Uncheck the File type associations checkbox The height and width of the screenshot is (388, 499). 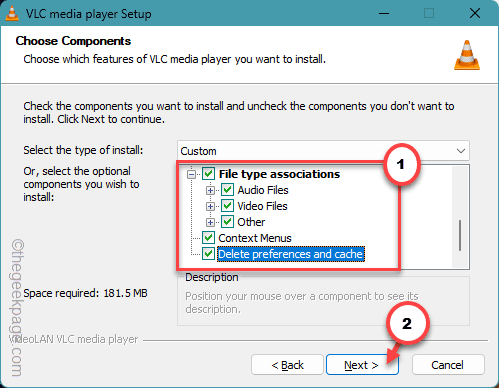pos(209,174)
